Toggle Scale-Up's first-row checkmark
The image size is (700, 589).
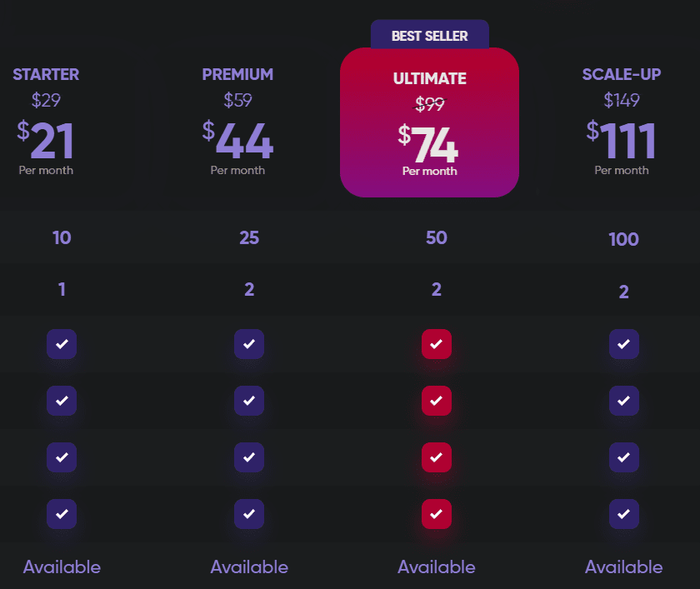623,344
